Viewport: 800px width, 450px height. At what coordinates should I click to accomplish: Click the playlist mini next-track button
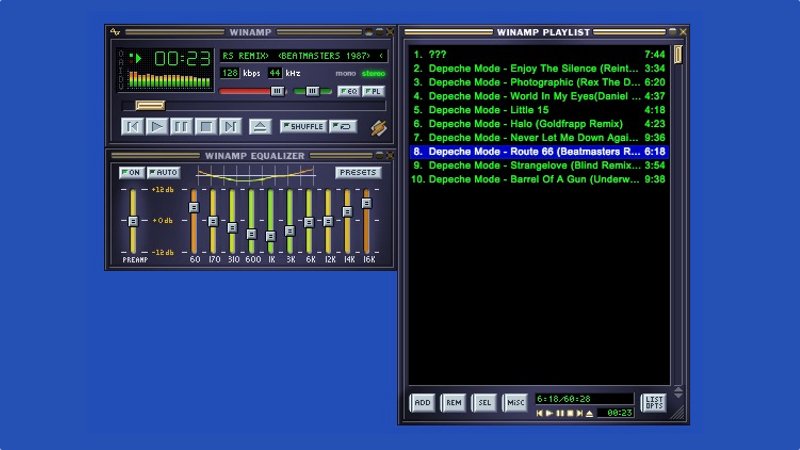(x=580, y=413)
